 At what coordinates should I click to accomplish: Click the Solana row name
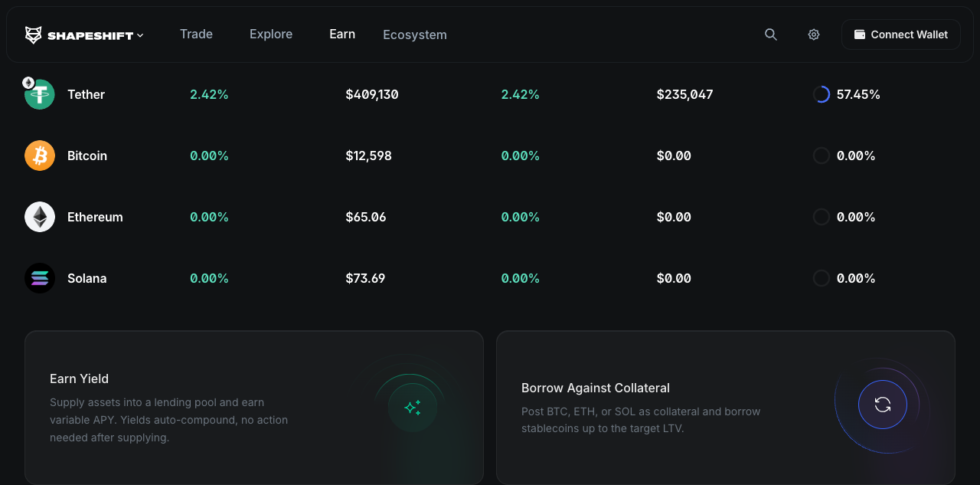(x=87, y=278)
